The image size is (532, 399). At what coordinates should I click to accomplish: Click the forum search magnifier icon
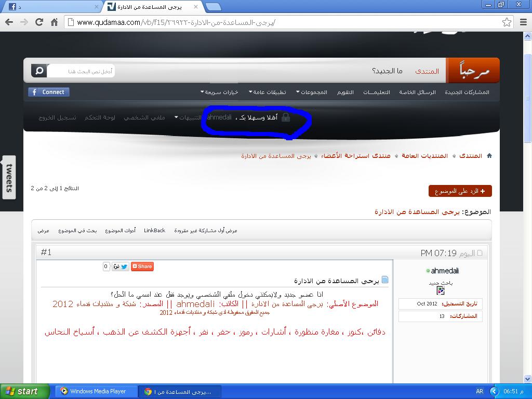click(x=39, y=71)
